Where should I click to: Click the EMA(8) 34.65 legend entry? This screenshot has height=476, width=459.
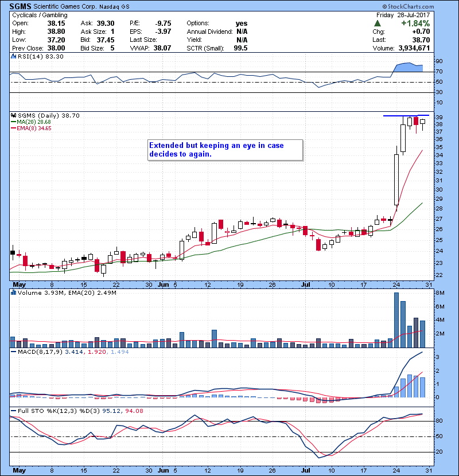pyautogui.click(x=31, y=128)
